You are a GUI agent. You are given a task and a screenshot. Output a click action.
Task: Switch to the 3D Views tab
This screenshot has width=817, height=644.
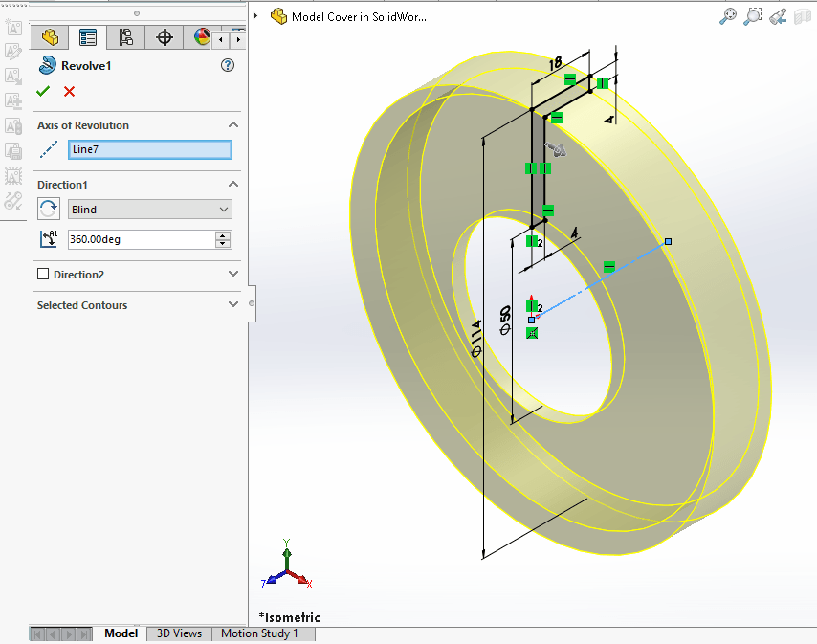[x=179, y=633]
